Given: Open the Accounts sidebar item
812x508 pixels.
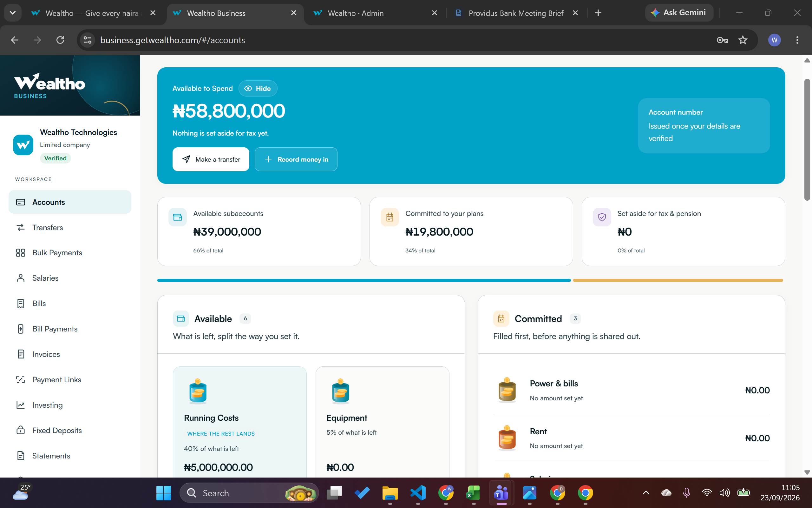Looking at the screenshot, I should 70,202.
